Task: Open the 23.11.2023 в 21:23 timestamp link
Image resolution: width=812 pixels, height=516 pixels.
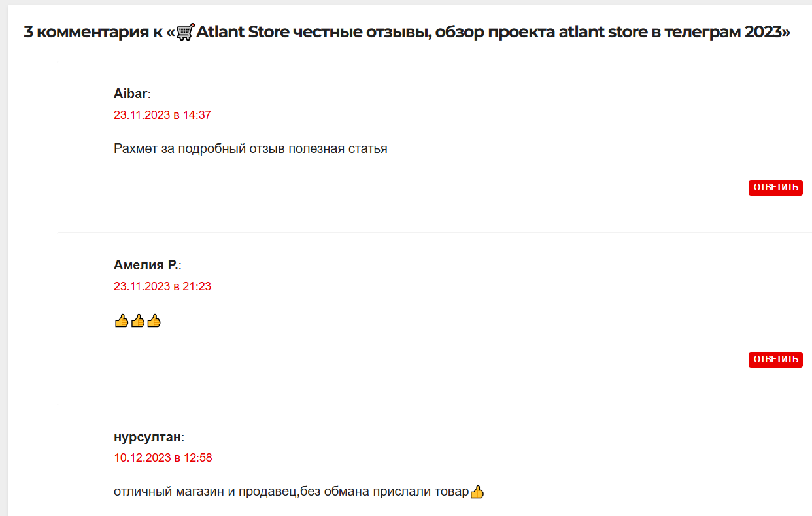Action: [162, 286]
